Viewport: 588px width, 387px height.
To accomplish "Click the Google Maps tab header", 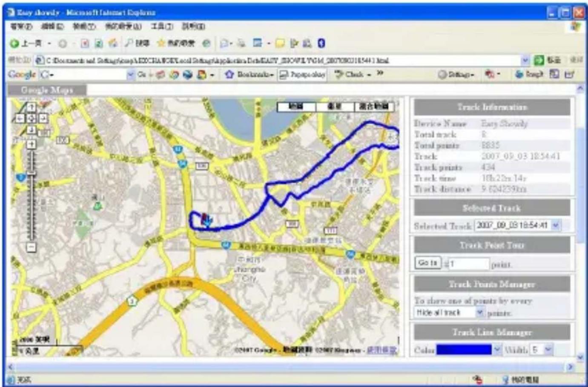I will (x=47, y=90).
